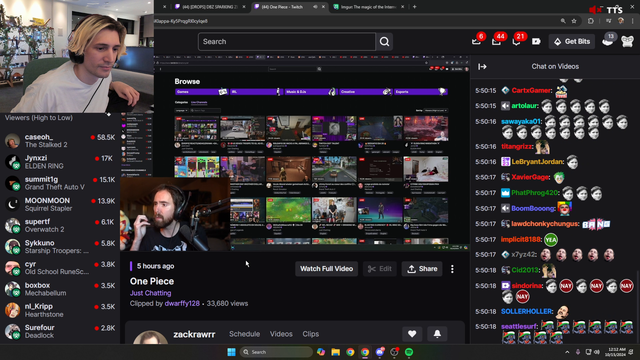Open the user avatar menu top right
The image size is (640, 360).
(x=627, y=41)
